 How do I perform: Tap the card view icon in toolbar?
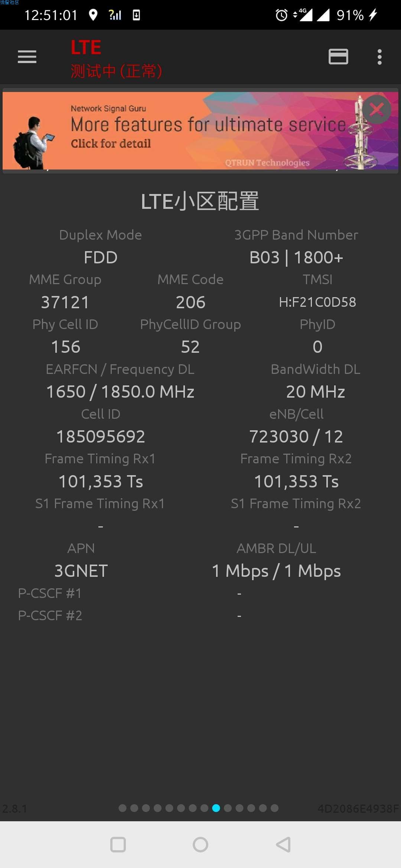338,57
